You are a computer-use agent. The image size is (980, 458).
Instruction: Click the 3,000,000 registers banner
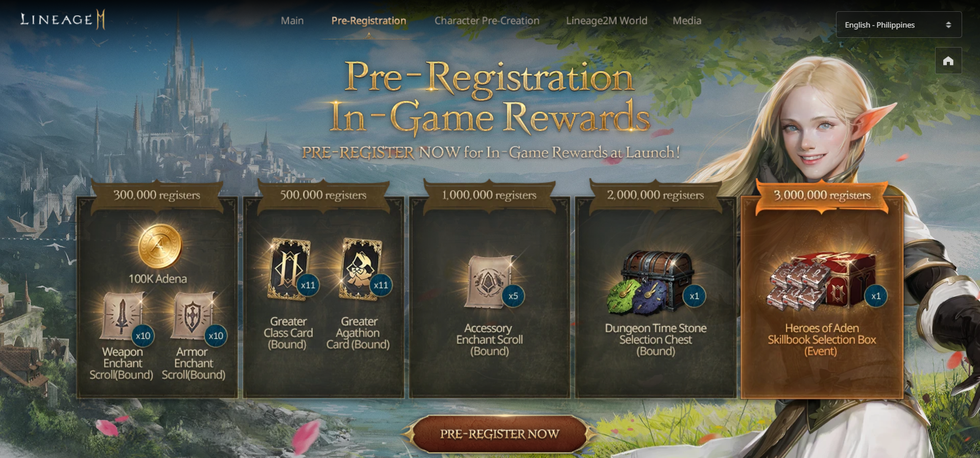[822, 195]
